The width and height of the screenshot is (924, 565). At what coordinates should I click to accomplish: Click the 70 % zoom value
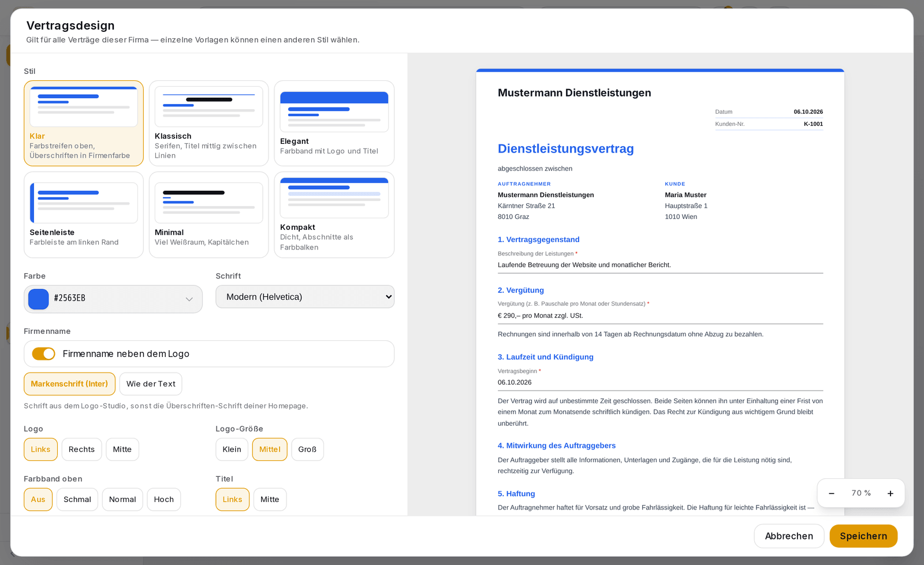click(861, 493)
